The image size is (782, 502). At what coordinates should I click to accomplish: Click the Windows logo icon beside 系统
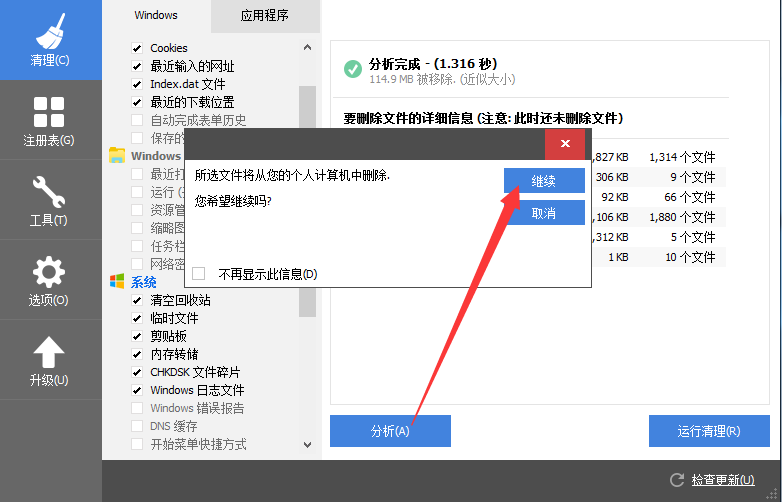coord(117,282)
